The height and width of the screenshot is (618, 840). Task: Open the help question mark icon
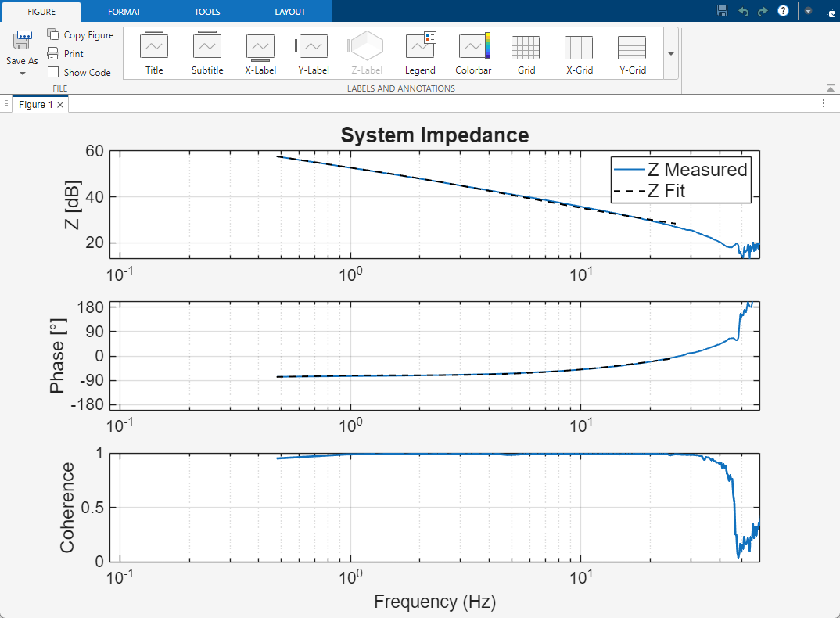[783, 11]
